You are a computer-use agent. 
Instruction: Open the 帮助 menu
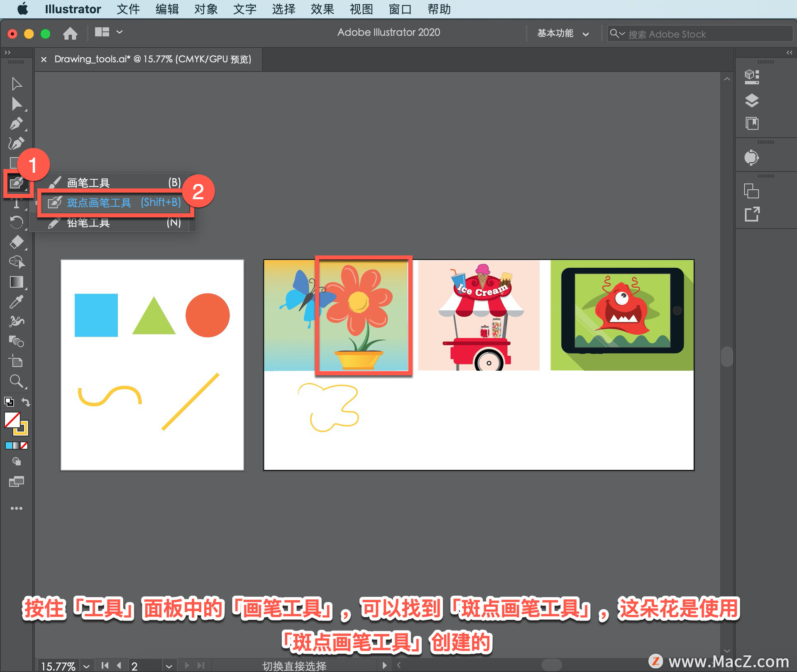pyautogui.click(x=439, y=9)
